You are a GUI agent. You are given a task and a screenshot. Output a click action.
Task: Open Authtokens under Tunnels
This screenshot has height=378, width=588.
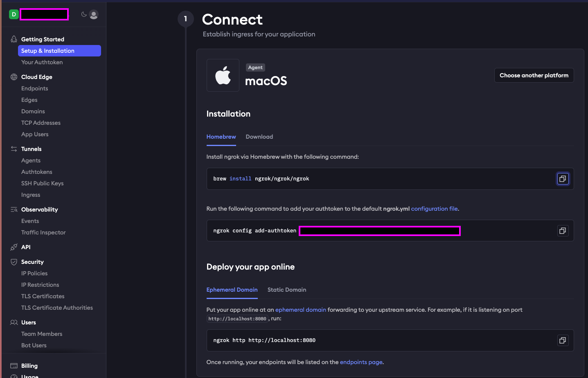pyautogui.click(x=37, y=172)
